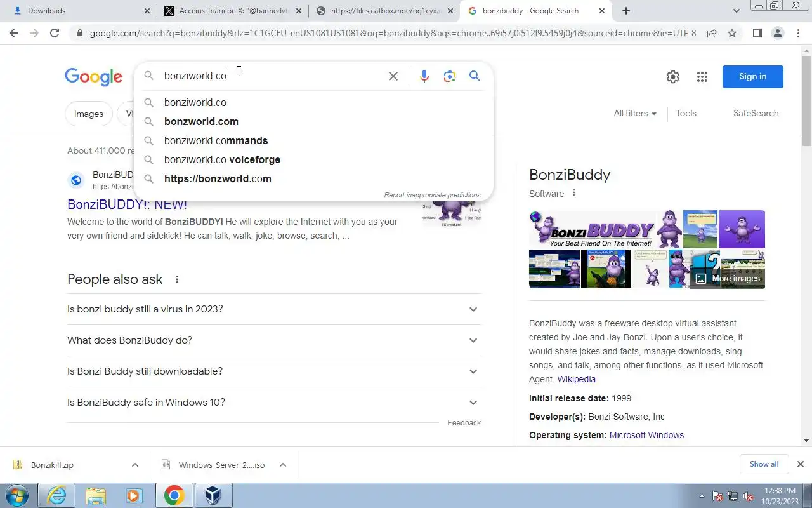
Task: Open the 'BonziBUDDY!: NEW!' result link
Action: click(127, 204)
